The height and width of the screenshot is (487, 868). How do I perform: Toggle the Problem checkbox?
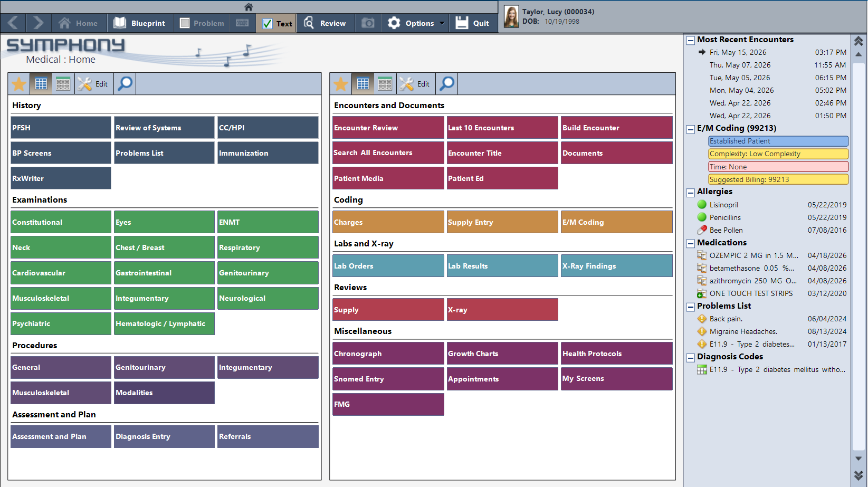point(185,23)
